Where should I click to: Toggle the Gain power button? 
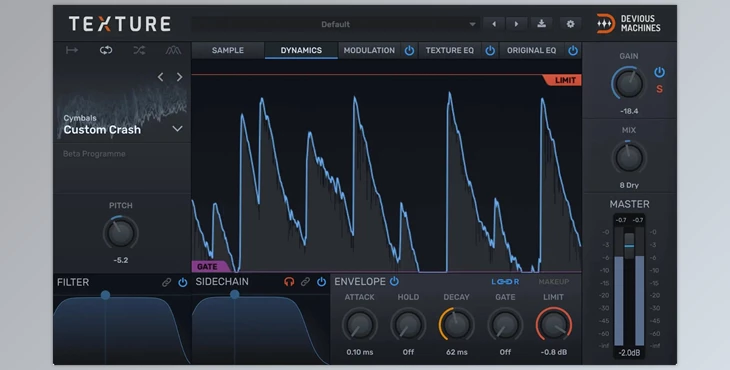click(659, 72)
